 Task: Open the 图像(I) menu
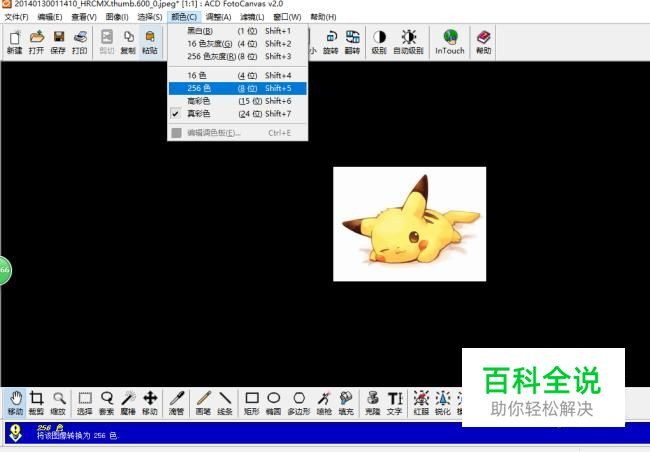point(117,17)
